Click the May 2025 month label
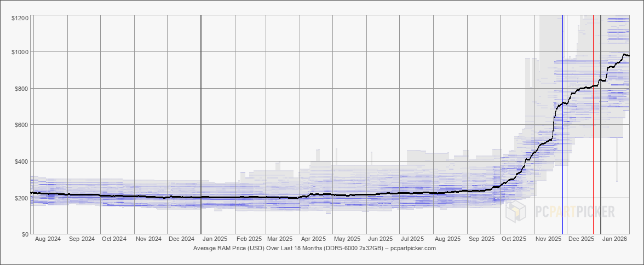644x265 pixels. (x=347, y=239)
